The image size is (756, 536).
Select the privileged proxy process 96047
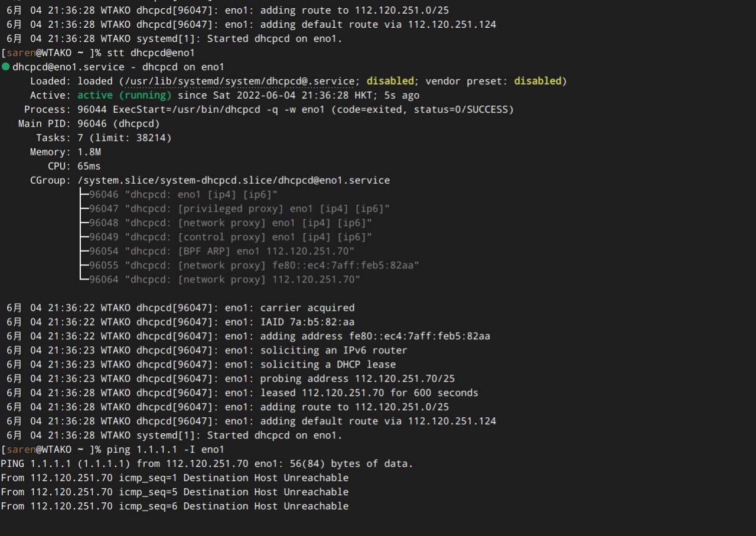(239, 209)
